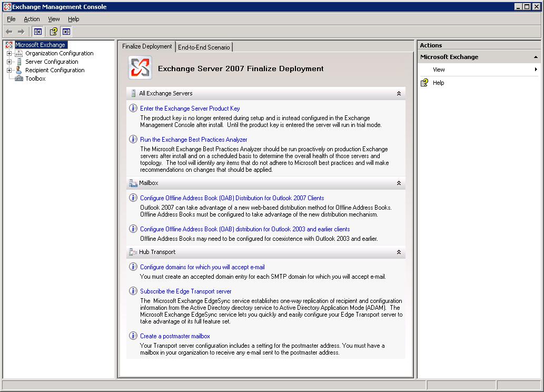Click the Help icon in Actions pane
Viewport: 544px width, 392px height.
424,82
